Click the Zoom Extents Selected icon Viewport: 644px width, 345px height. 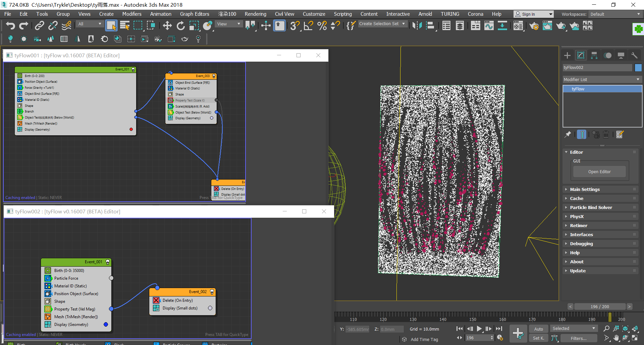point(625,329)
